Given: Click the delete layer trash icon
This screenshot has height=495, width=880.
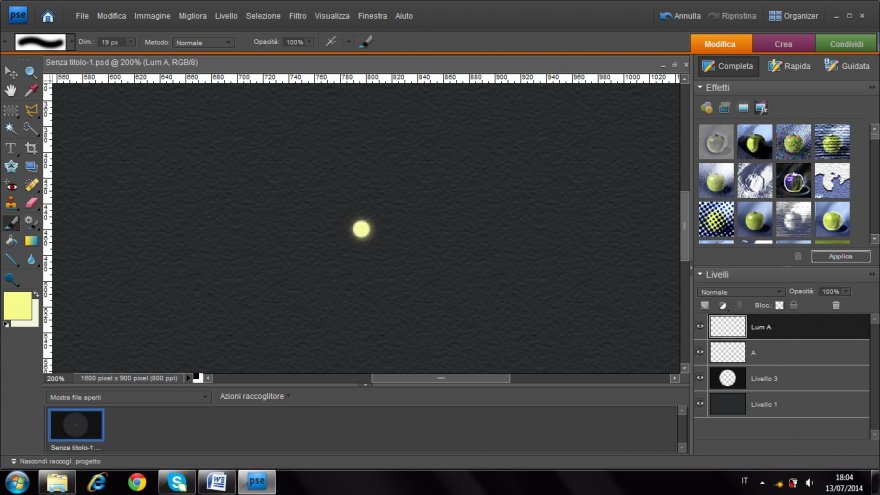Looking at the screenshot, I should click(836, 305).
